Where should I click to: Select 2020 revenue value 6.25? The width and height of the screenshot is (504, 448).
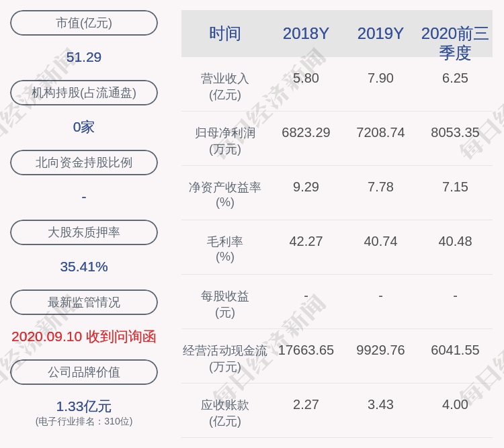455,78
